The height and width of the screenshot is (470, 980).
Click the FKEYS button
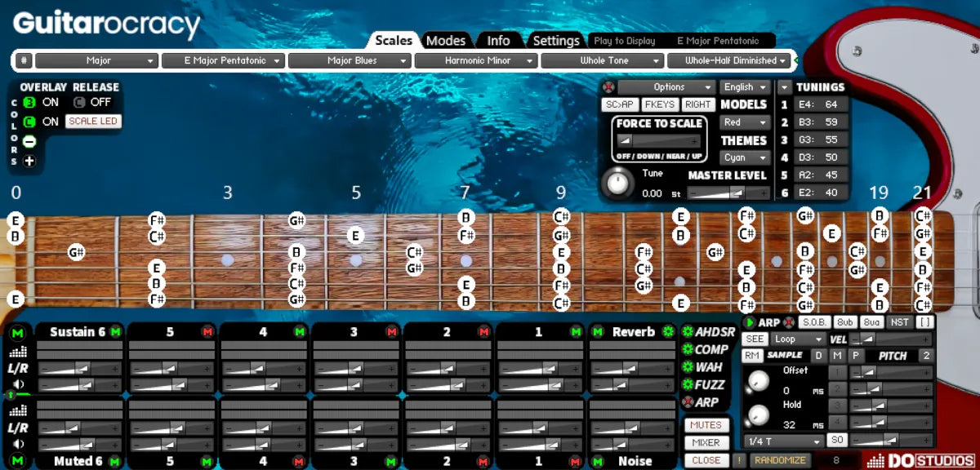659,104
